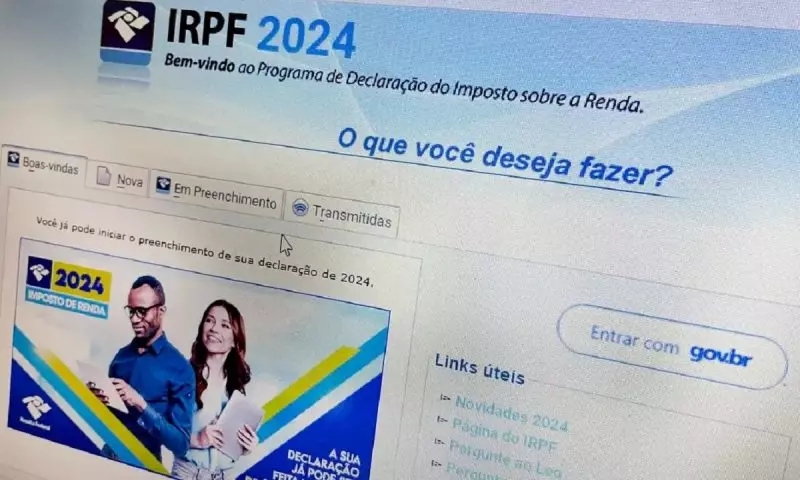Click the 2024 Imposto de Renda badge
The image size is (800, 480).
pos(69,288)
